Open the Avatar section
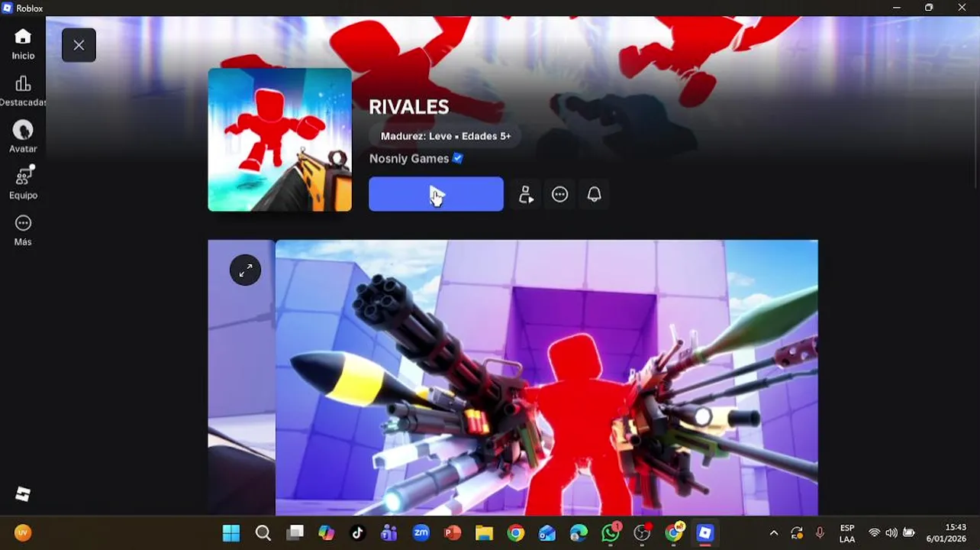The height and width of the screenshot is (550, 980). coord(23,137)
